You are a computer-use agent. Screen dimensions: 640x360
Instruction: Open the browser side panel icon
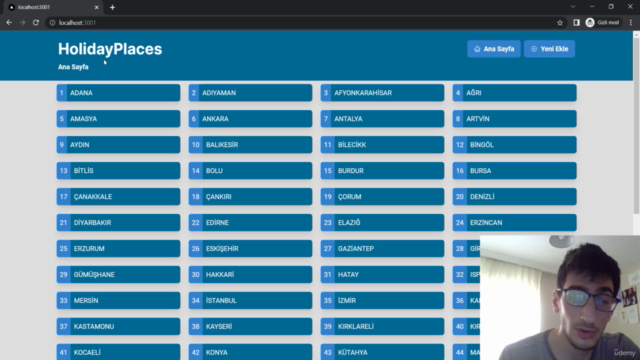pyautogui.click(x=576, y=23)
